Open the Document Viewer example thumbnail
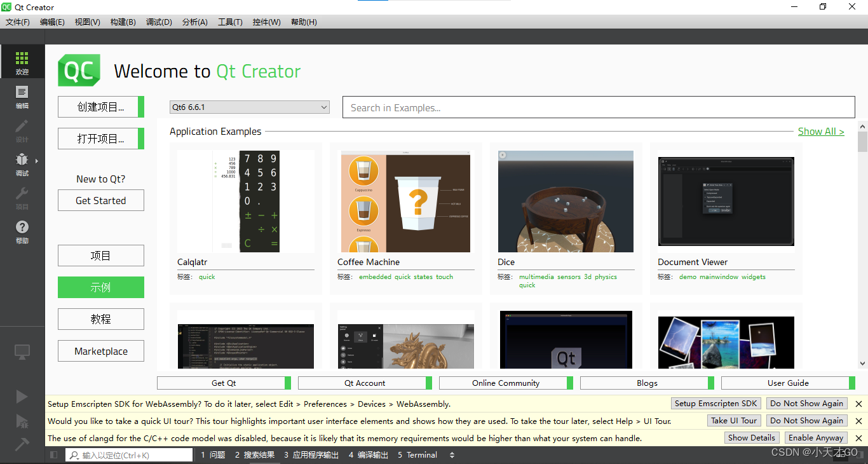Viewport: 868px width, 464px height. [x=726, y=201]
